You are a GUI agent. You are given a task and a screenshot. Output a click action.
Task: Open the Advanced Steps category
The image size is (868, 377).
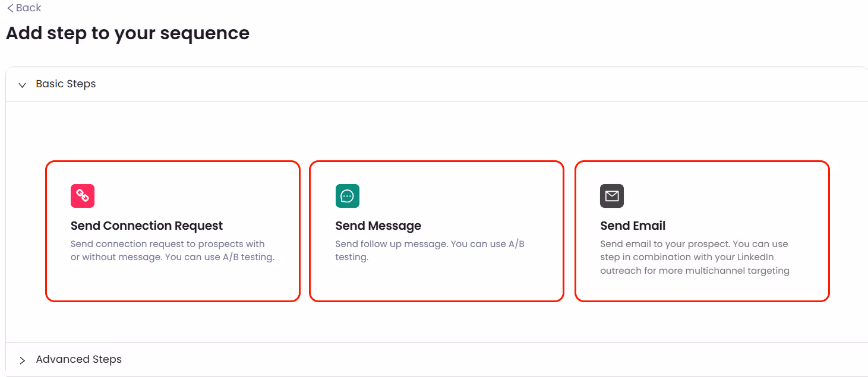tap(78, 359)
